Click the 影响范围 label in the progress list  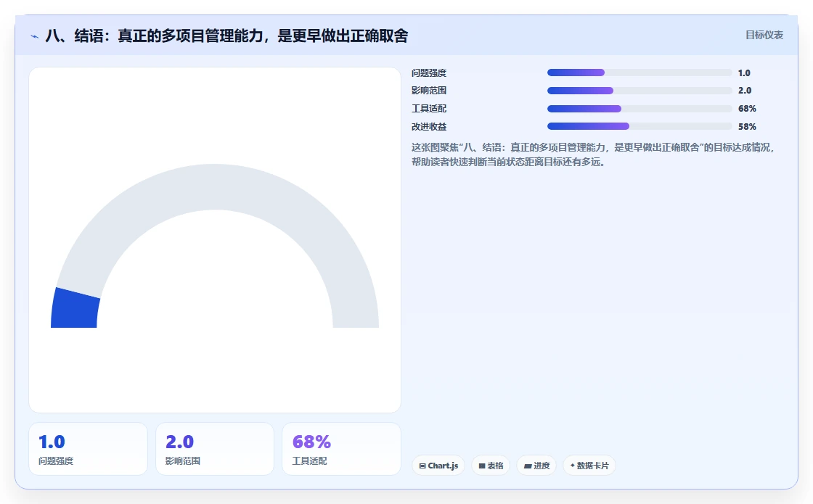[429, 91]
